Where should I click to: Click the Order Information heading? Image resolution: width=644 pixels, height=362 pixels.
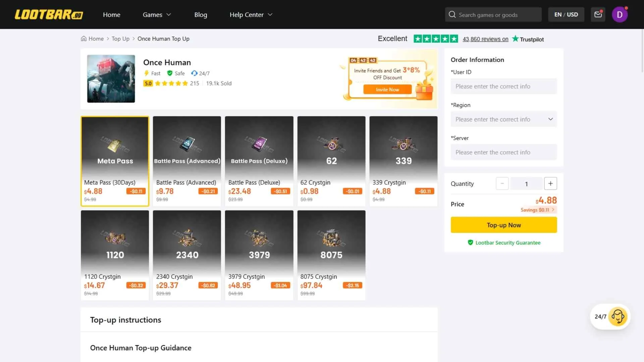point(477,60)
